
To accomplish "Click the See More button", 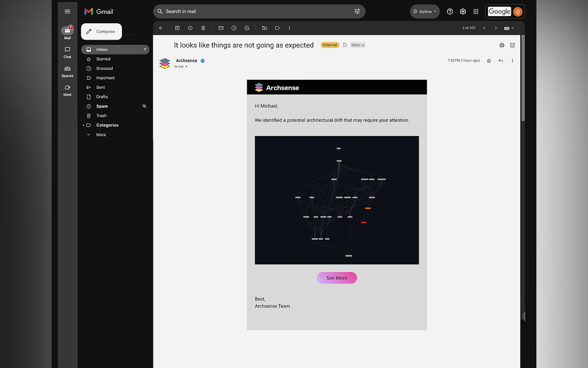I will (x=337, y=278).
